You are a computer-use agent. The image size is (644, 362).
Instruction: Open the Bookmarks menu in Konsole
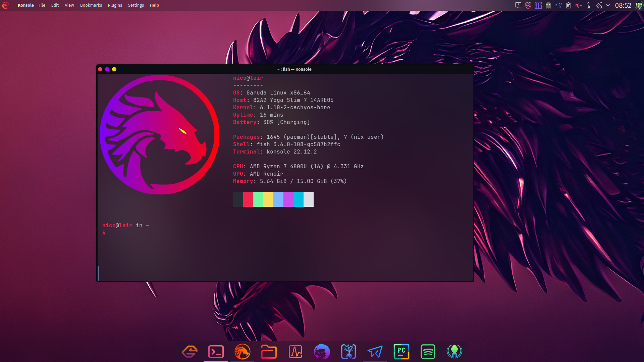(x=90, y=5)
